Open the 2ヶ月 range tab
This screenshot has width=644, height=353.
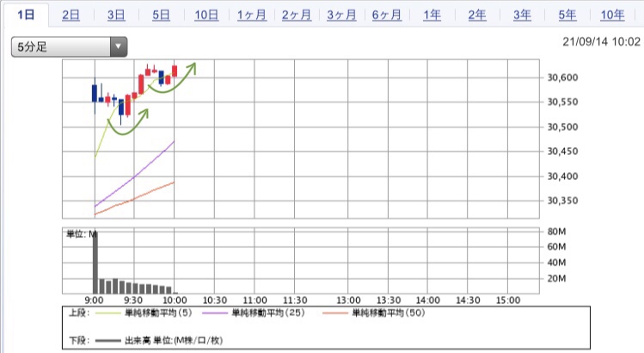[296, 15]
